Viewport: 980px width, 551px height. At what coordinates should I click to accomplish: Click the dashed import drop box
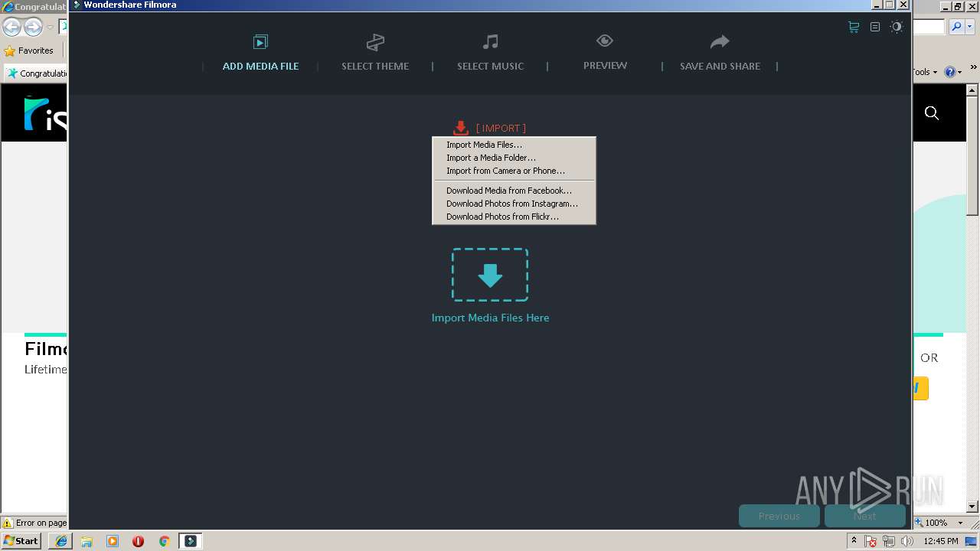coord(490,275)
